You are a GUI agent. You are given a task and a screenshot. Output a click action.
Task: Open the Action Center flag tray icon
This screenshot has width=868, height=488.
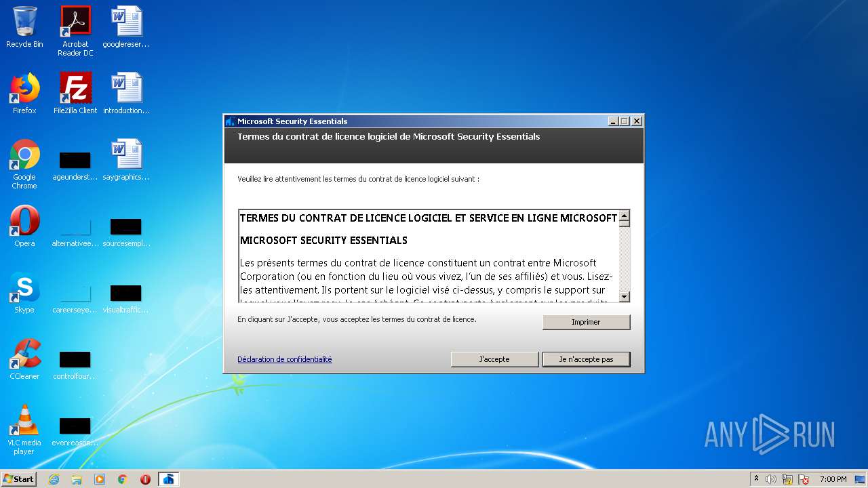(x=804, y=479)
